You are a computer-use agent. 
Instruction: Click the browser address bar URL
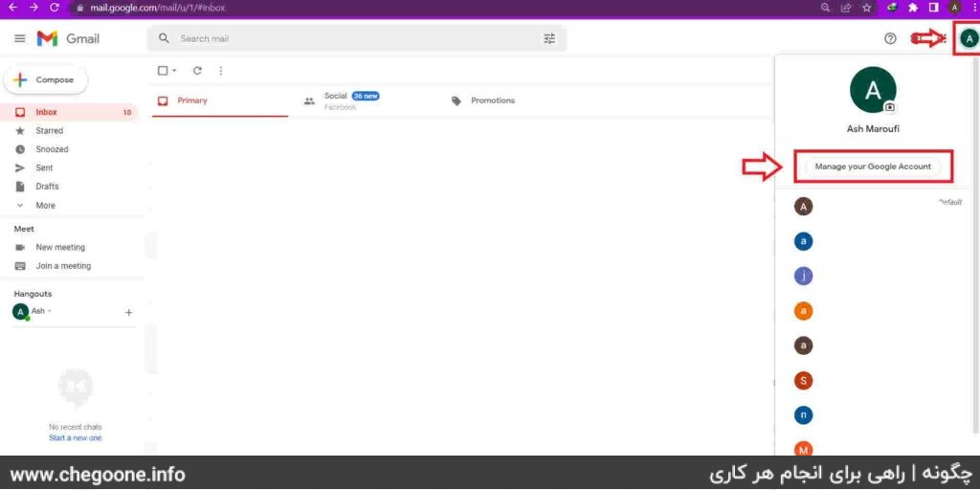click(x=158, y=8)
